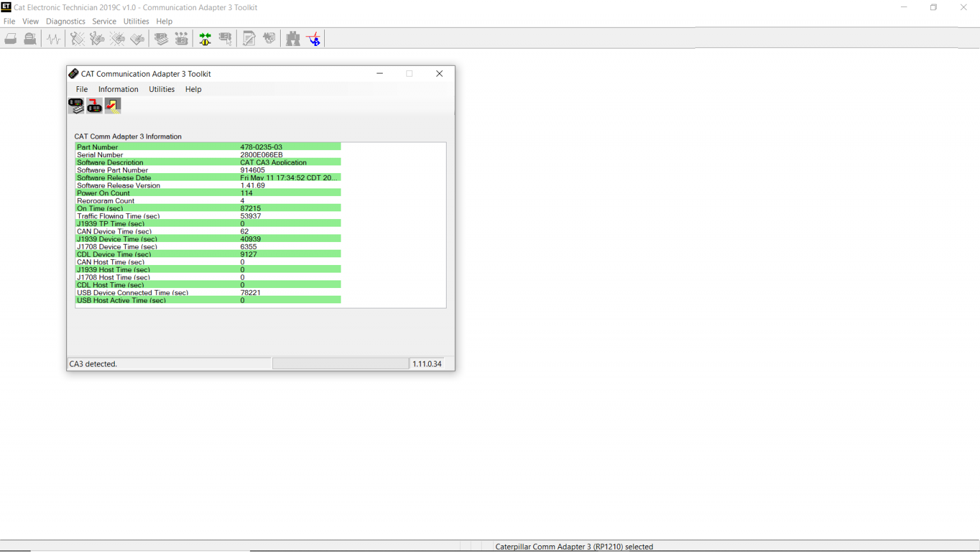Open the Utilities menu of the Toolkit window
This screenshot has height=553, width=980.
(x=161, y=89)
